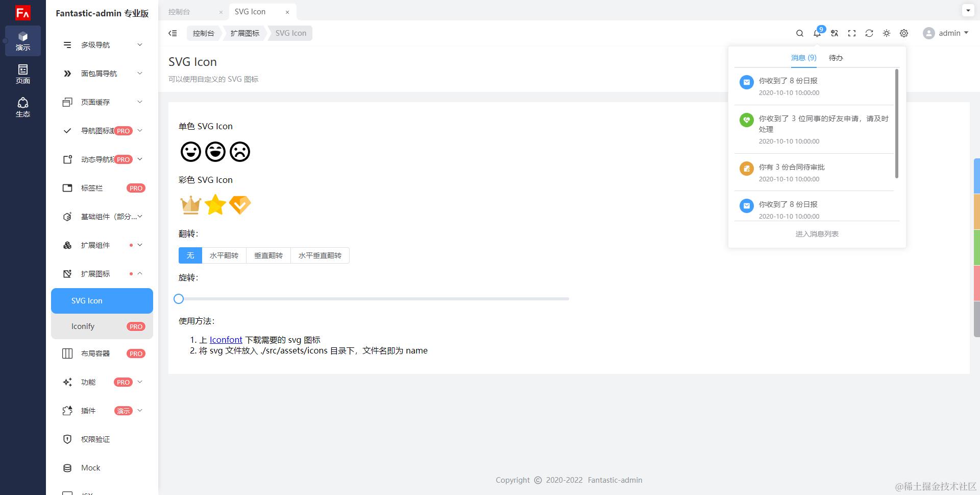Switch to the 消息 (9) notification tab
Image resolution: width=980 pixels, height=495 pixels.
pos(804,58)
